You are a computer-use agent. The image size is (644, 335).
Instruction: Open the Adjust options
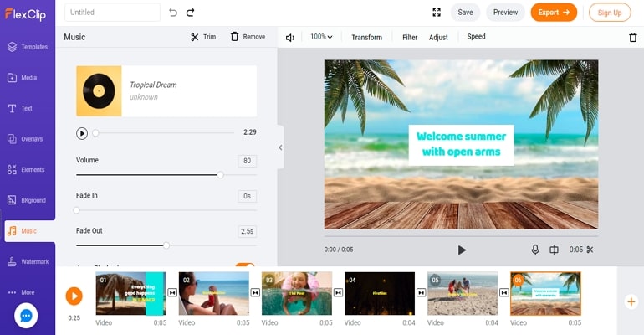(x=438, y=38)
